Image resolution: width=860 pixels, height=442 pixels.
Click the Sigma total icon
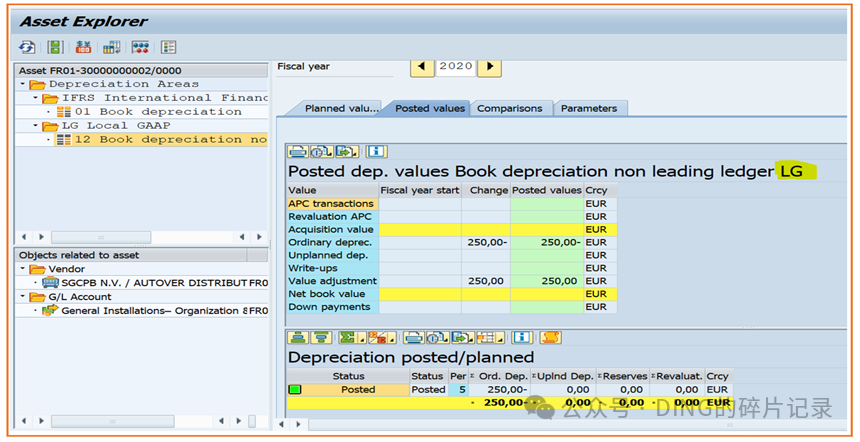(350, 337)
